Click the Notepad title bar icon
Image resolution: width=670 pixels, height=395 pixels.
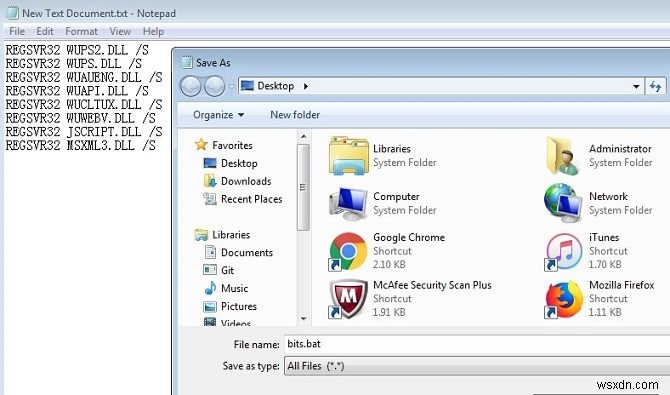coord(12,13)
